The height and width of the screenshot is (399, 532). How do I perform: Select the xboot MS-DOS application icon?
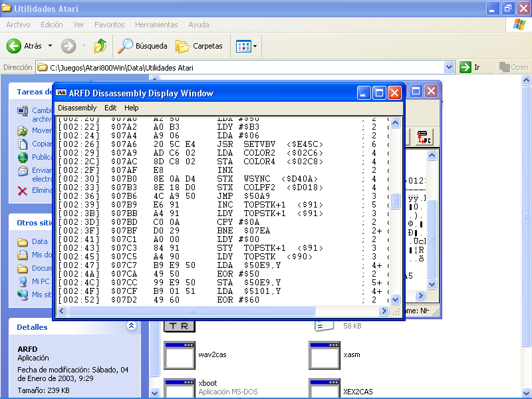tap(180, 388)
